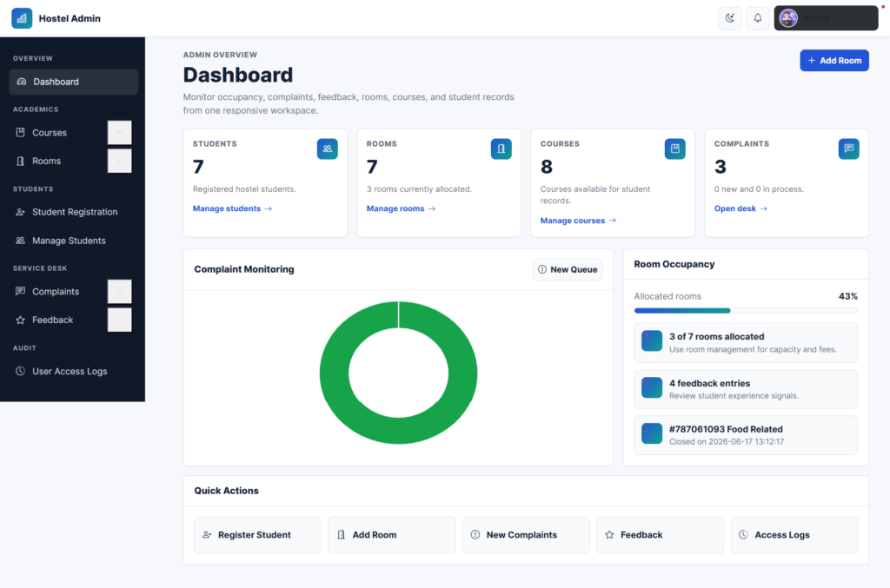Open Courses in the sidebar
The height and width of the screenshot is (588, 890).
(50, 133)
